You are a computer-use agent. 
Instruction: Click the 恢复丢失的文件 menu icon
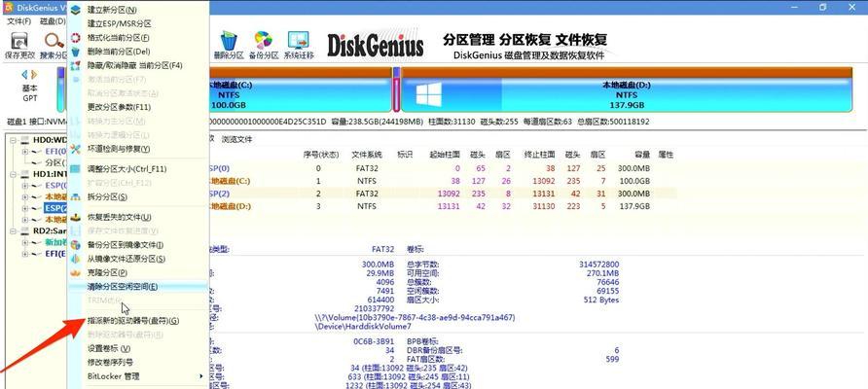[76, 217]
